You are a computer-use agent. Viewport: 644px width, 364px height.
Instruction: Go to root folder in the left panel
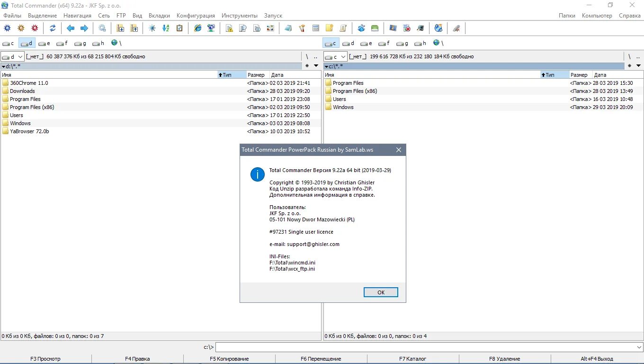pos(307,56)
